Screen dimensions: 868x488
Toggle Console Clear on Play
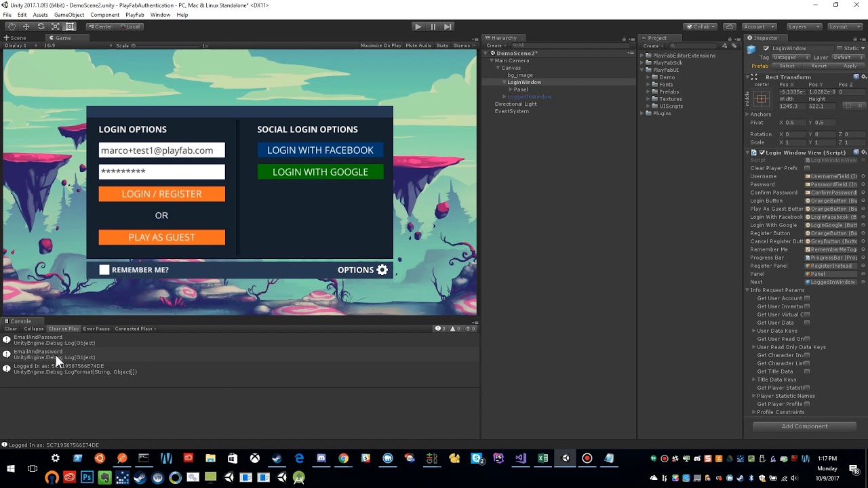pyautogui.click(x=63, y=329)
